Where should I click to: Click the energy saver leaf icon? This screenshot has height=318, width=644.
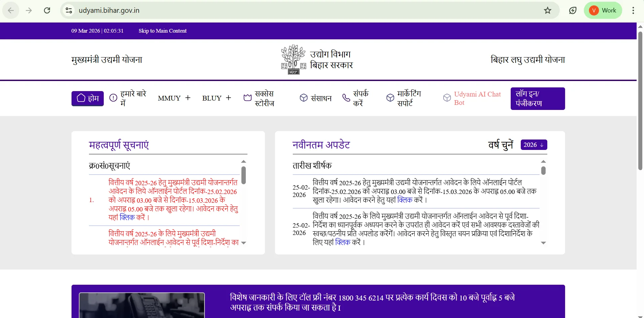(572, 10)
